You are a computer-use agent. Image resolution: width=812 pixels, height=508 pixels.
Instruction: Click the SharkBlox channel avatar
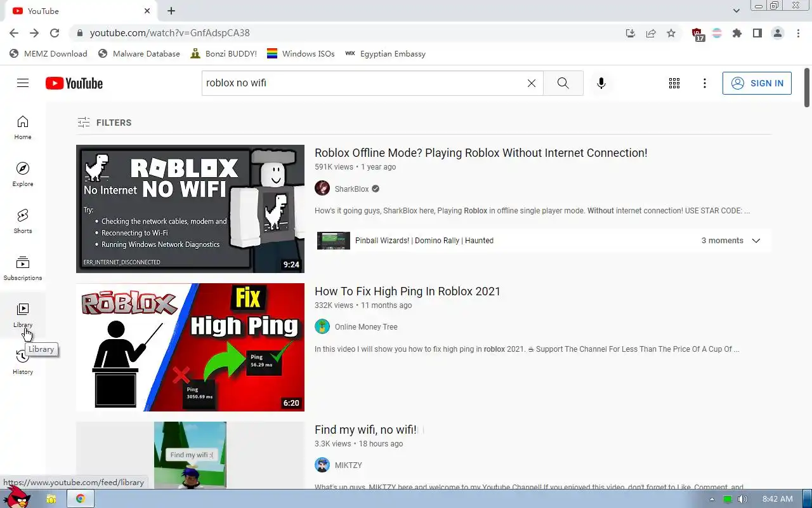tap(322, 189)
